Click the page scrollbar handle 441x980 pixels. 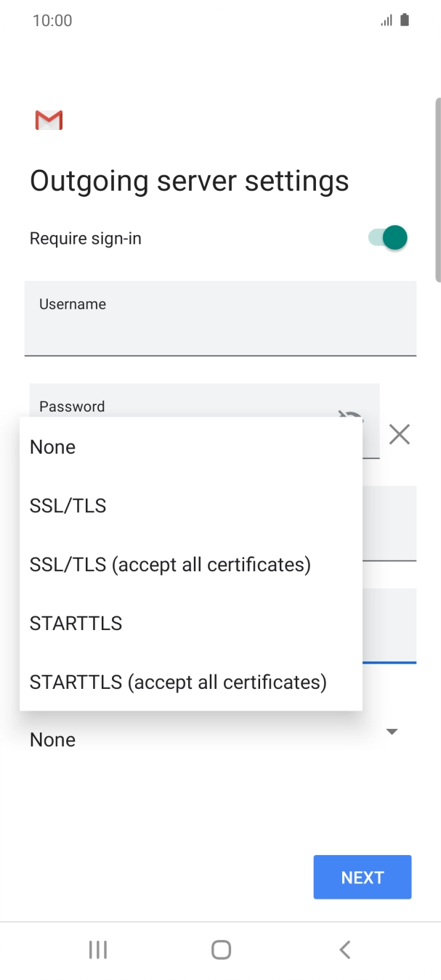tap(437, 189)
